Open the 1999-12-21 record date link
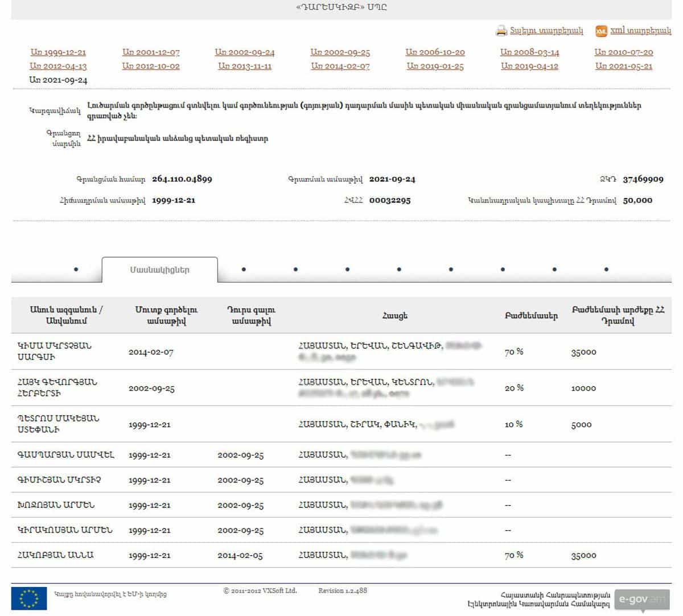The image size is (683, 616). pos(58,52)
